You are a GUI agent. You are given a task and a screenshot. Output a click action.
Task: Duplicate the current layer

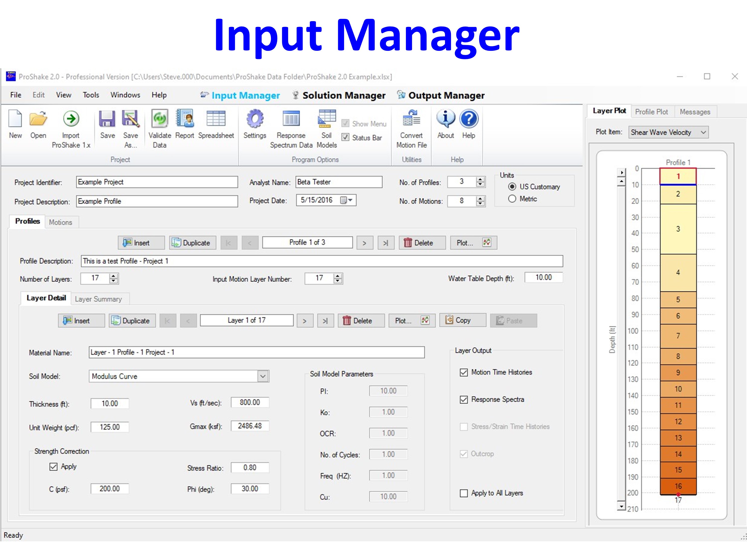[132, 321]
